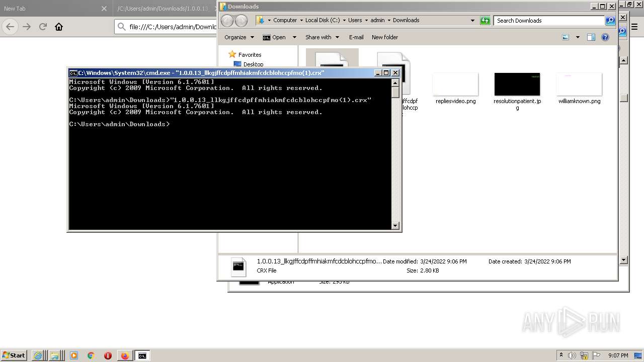Open Action Center flag tray icon

coord(596,355)
